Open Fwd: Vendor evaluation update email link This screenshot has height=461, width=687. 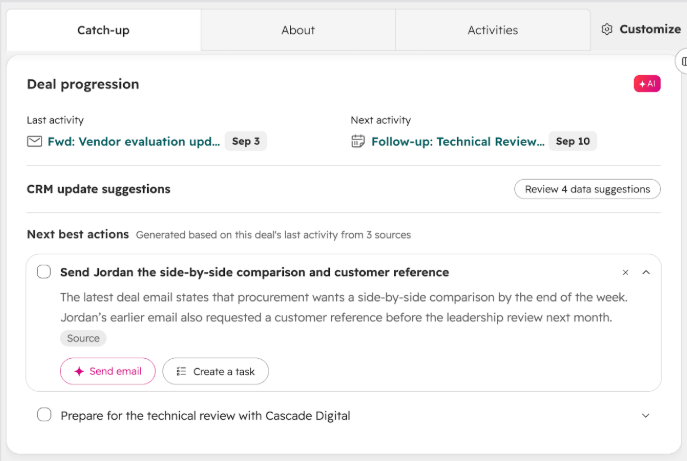134,142
